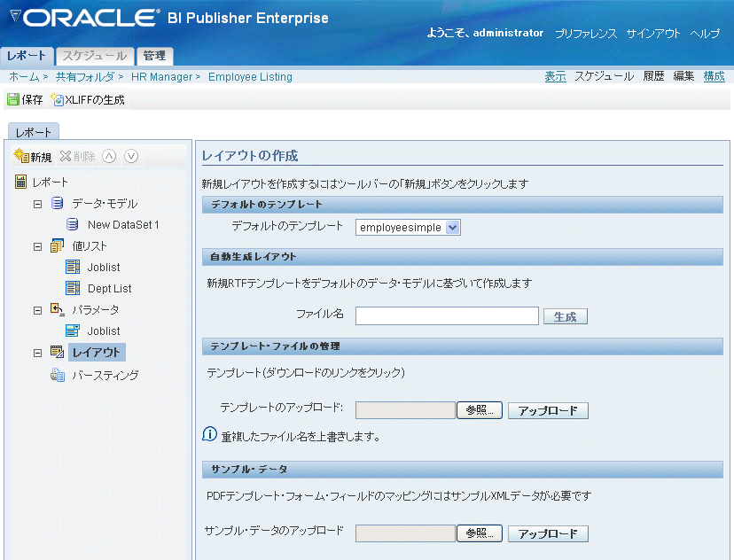Image resolution: width=734 pixels, height=560 pixels.
Task: Click the レイアウト node icon
Action: click(57, 352)
